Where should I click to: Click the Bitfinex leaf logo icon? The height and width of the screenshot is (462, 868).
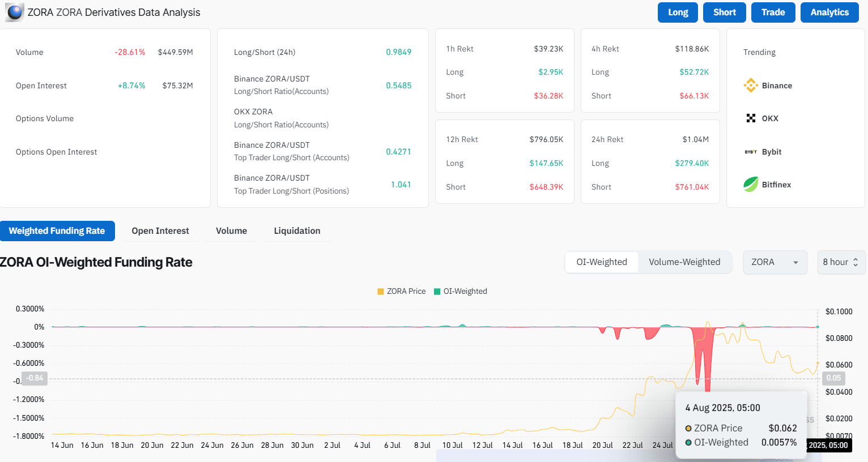[x=751, y=185]
